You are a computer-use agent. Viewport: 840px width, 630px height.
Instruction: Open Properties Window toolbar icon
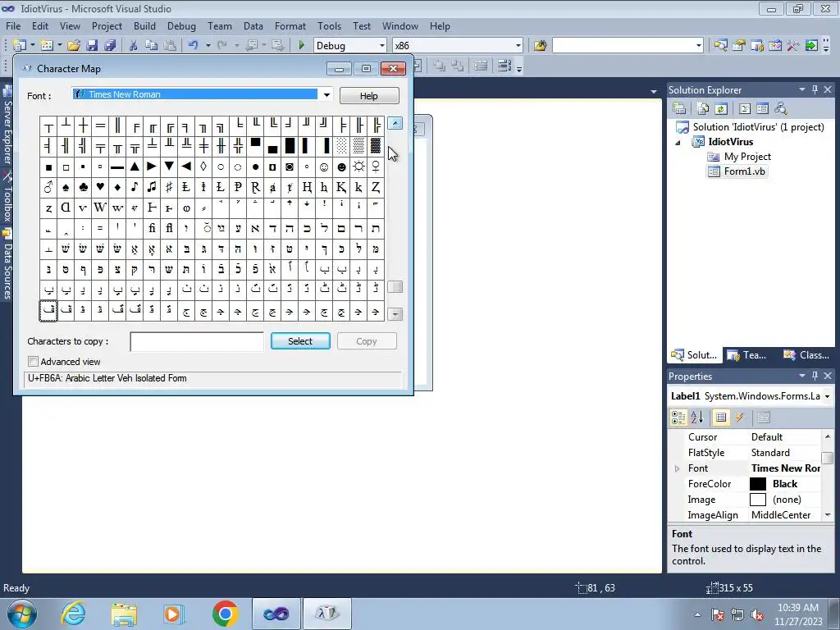tap(739, 46)
